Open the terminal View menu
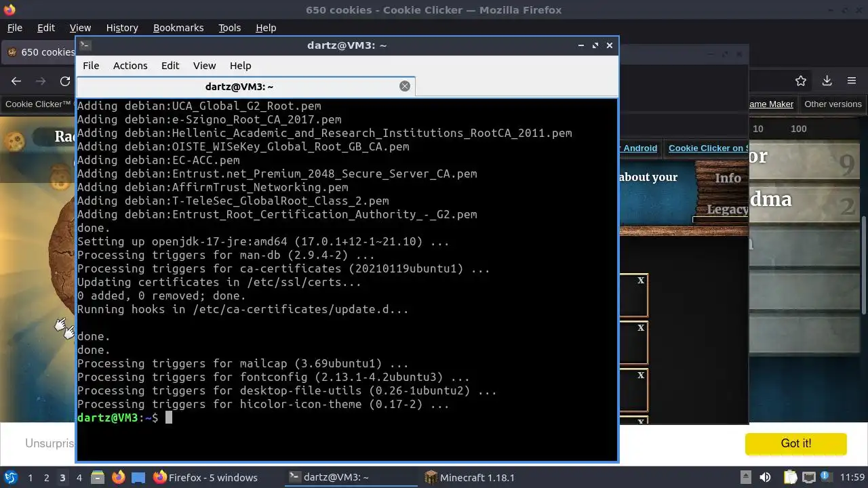Screen dimensions: 868x488 tap(204, 66)
